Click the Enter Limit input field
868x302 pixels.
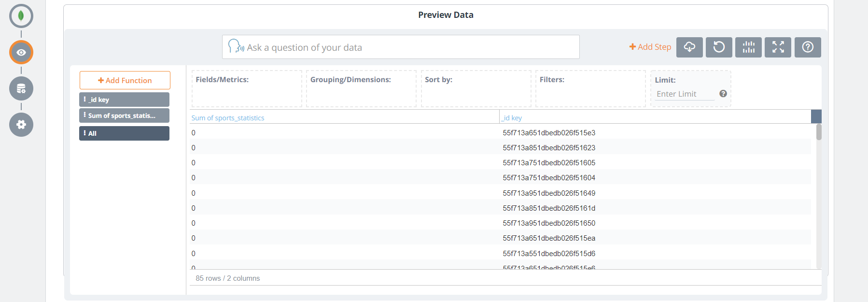tap(685, 94)
